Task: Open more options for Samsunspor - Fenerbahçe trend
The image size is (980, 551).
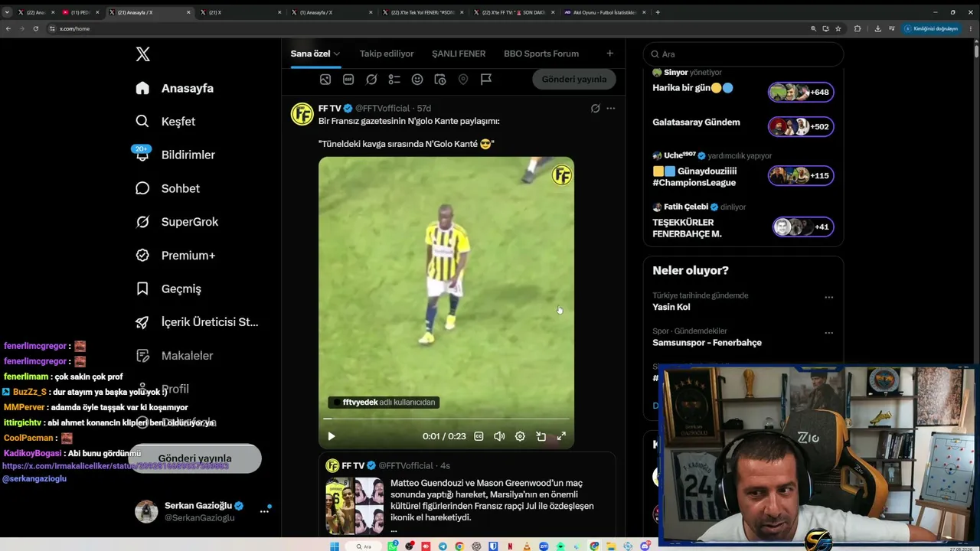Action: pos(828,333)
